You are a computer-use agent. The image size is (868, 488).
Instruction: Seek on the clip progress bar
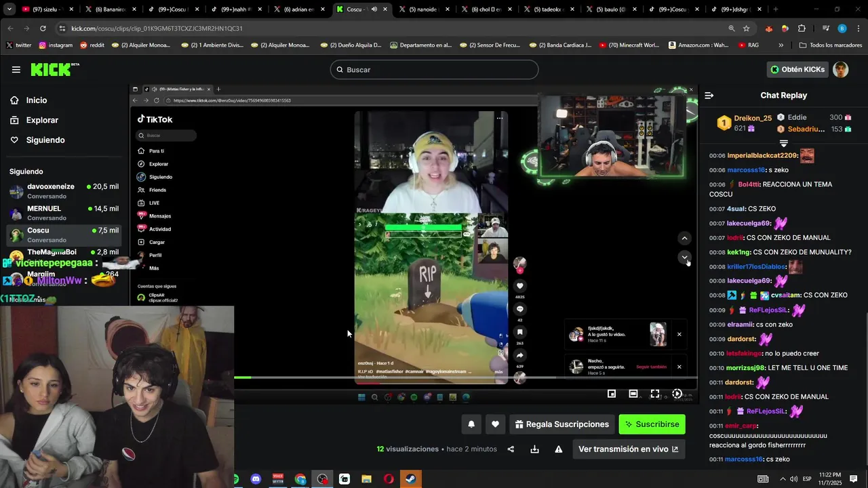click(466, 378)
